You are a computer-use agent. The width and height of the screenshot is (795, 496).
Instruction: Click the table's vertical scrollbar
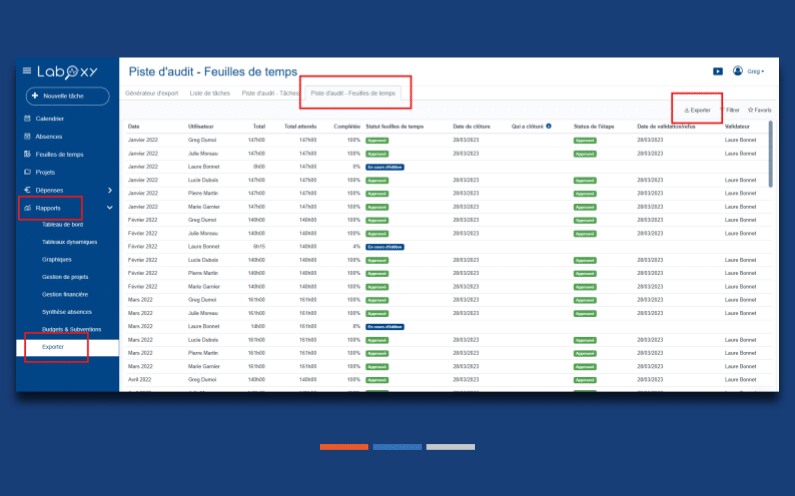tap(770, 155)
